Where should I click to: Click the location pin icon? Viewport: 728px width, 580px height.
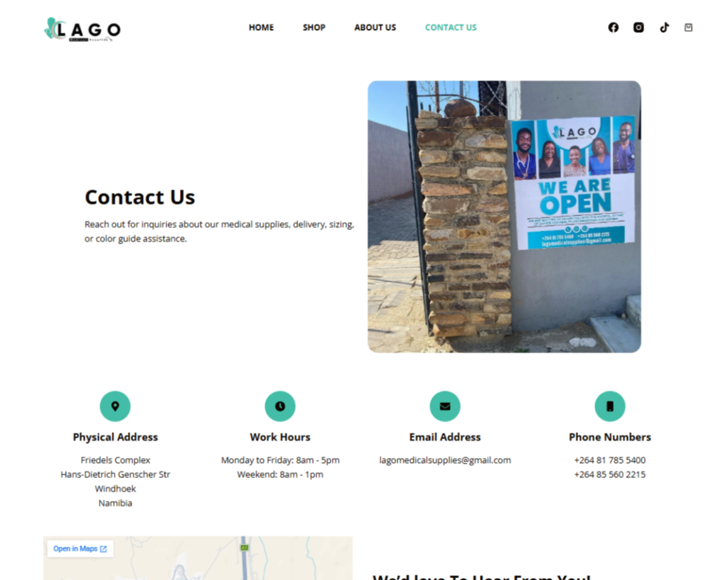point(115,407)
